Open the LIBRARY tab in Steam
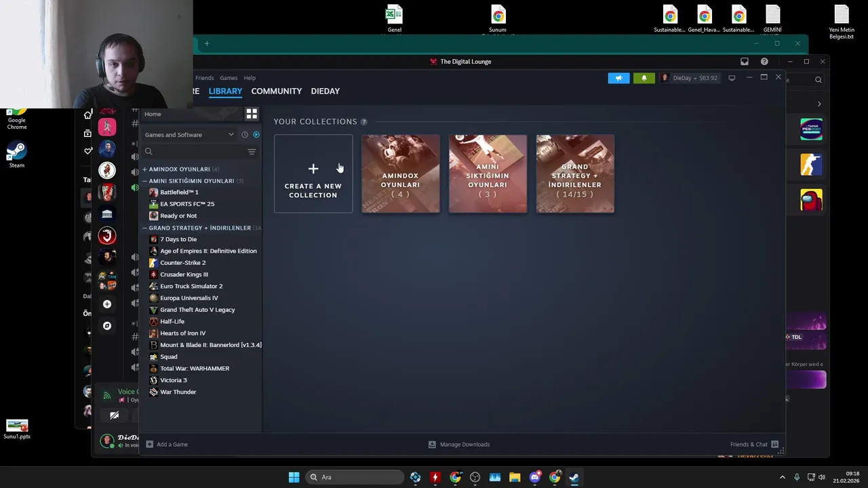The height and width of the screenshot is (488, 868). click(225, 91)
